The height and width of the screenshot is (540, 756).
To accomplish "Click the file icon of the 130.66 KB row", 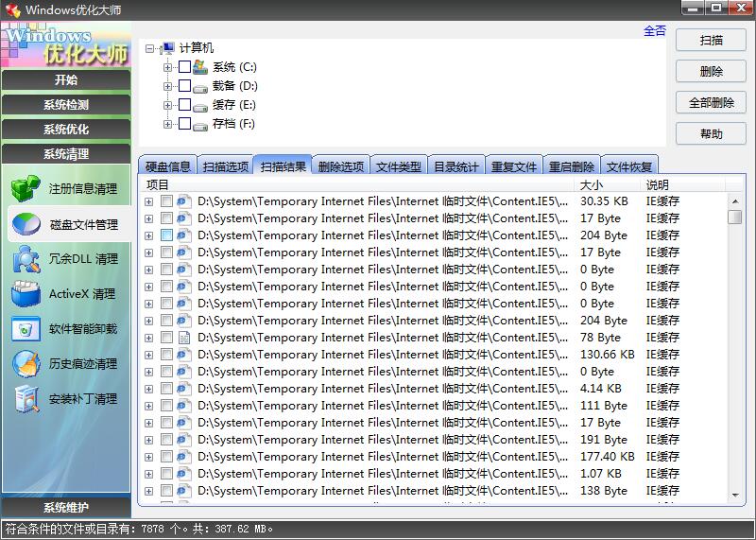I will click(x=183, y=355).
